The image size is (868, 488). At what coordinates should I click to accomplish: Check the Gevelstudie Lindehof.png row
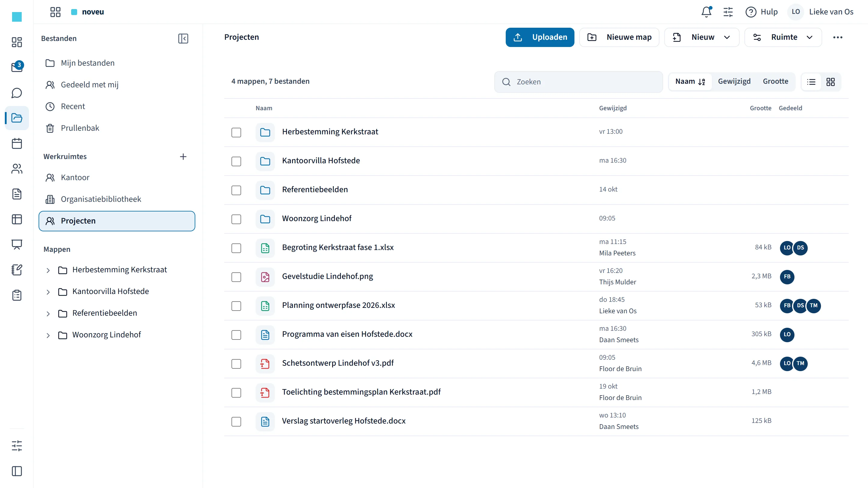[236, 277]
